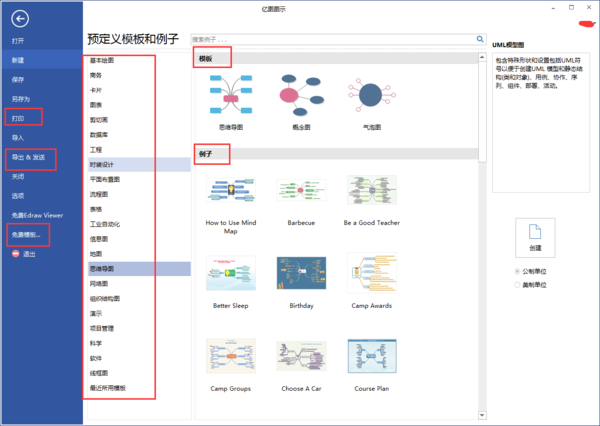Select the 工程 category
The width and height of the screenshot is (600, 426).
96,150
